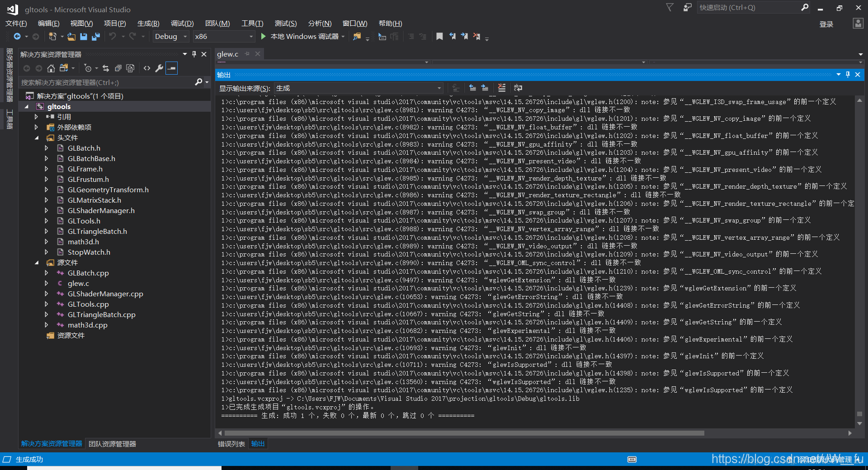The width and height of the screenshot is (868, 470).
Task: Click the Quick Launch search magnifier
Action: tap(805, 7)
